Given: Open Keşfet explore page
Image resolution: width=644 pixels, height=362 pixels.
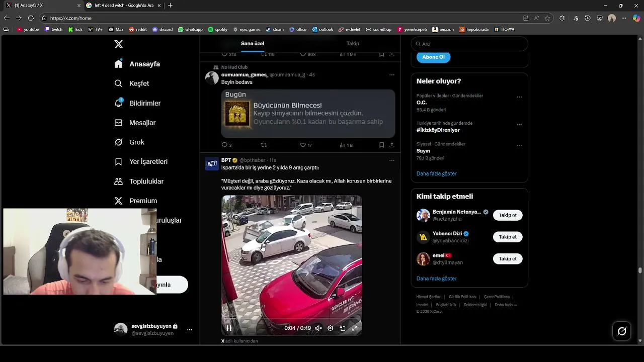Looking at the screenshot, I should [x=132, y=83].
